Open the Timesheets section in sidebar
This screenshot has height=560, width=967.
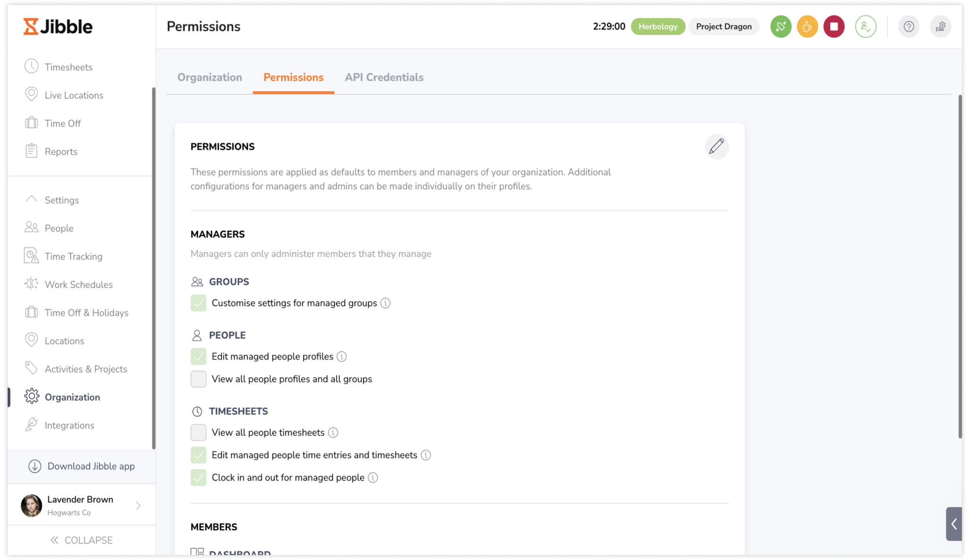tap(68, 67)
